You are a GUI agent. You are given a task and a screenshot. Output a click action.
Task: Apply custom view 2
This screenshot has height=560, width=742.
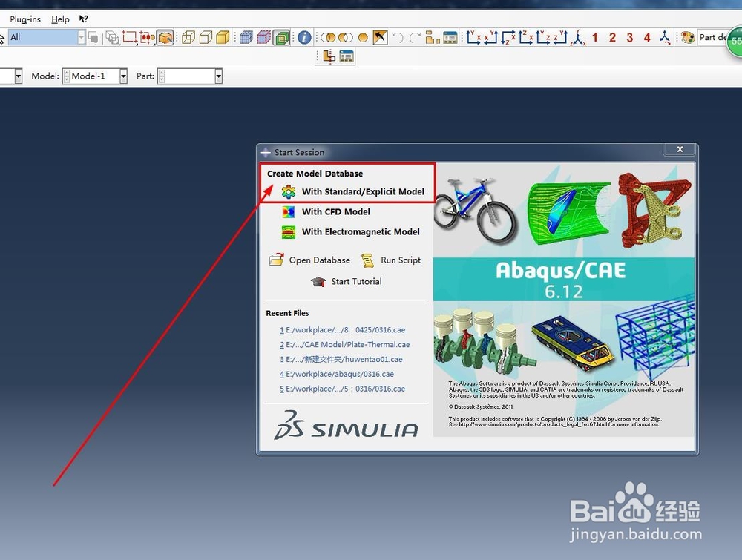click(x=612, y=37)
